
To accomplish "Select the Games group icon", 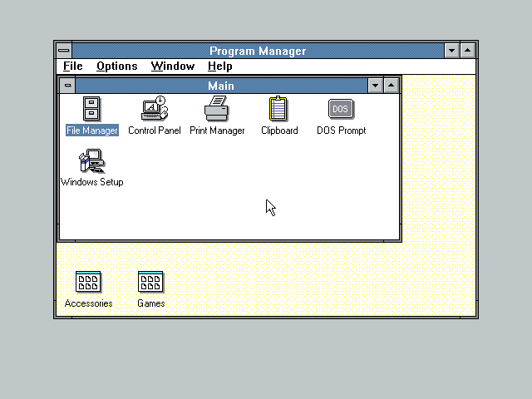I will point(150,282).
